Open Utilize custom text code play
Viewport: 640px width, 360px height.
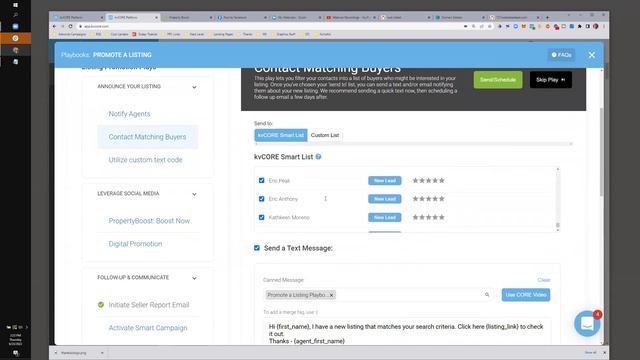tap(145, 160)
